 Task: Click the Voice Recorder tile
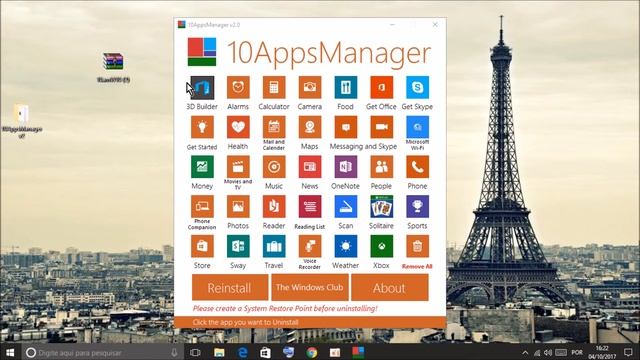coord(310,246)
